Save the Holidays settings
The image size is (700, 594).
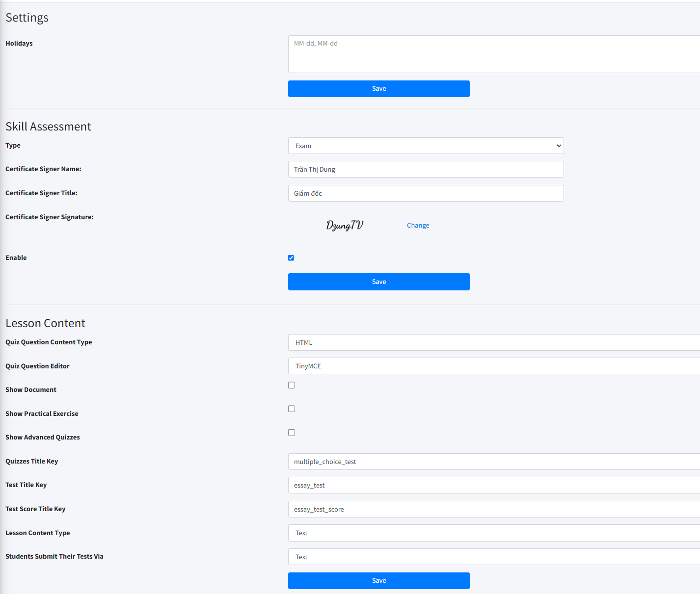(379, 89)
